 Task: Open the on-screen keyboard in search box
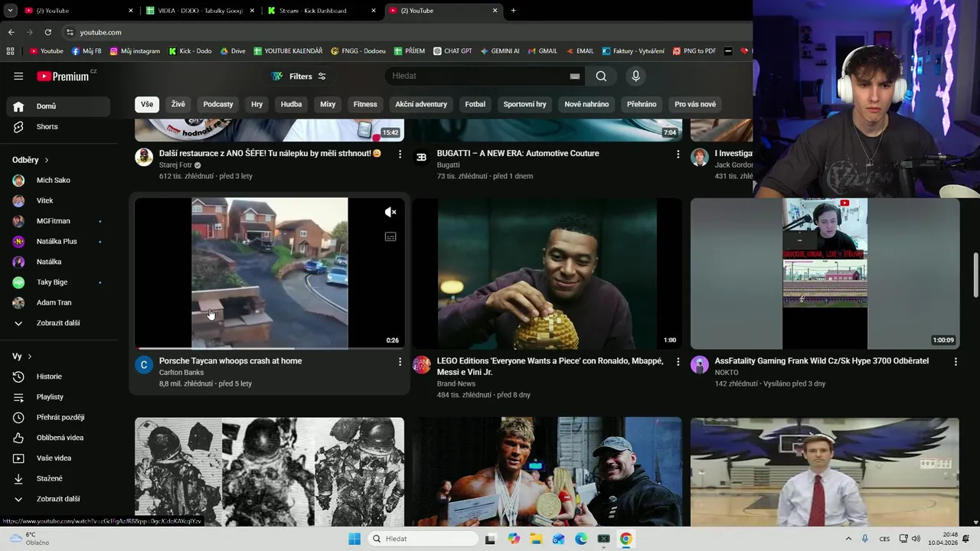pyautogui.click(x=574, y=76)
